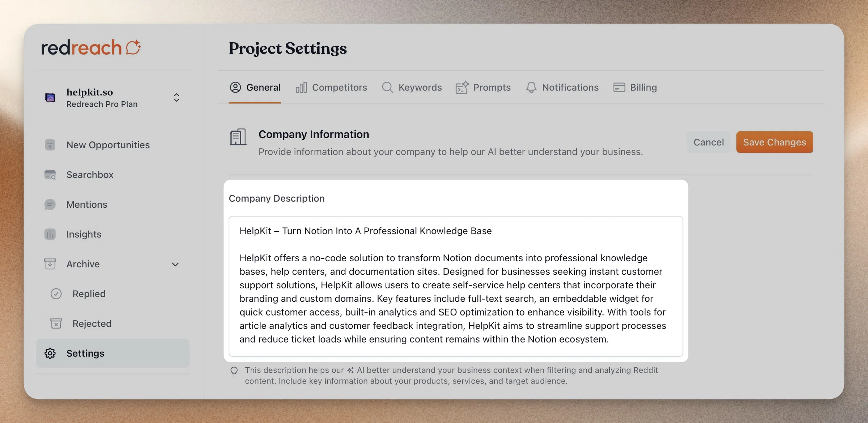Click the Mentions chat bubble icon

(x=50, y=204)
